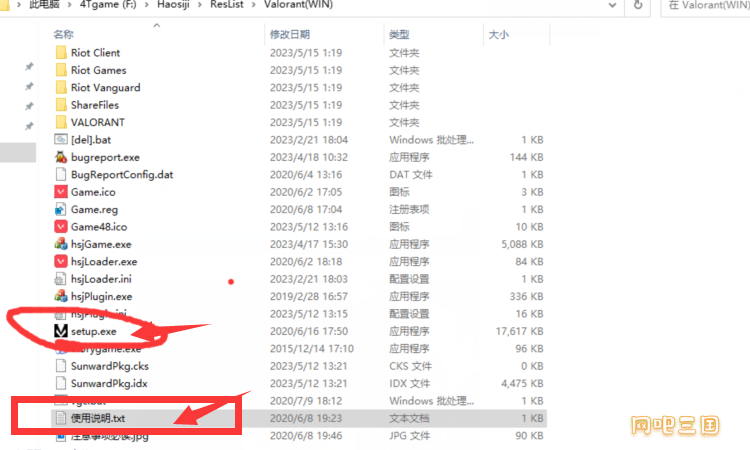Screen dimensions: 750x450
Task: Select the Game.reg registry icon
Action: click(x=61, y=209)
